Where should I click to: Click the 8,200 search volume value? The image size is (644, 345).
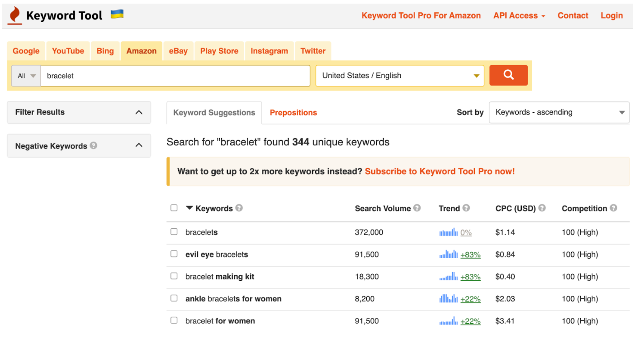365,299
